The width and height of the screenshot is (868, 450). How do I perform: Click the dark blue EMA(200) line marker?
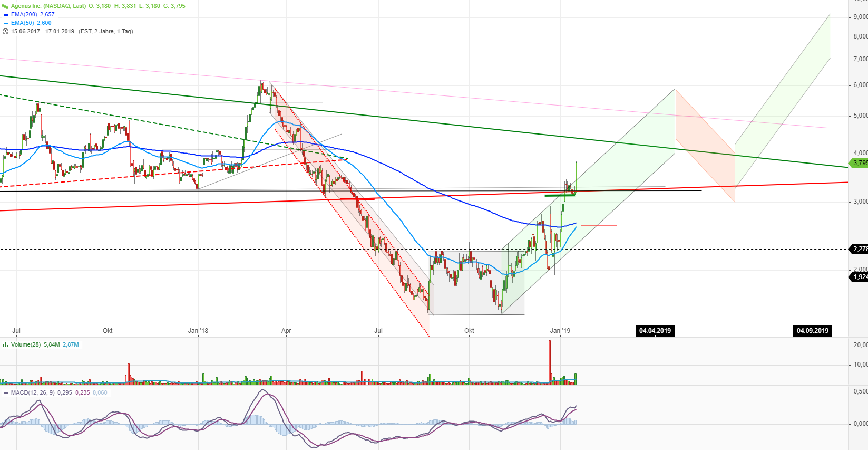tap(6, 15)
